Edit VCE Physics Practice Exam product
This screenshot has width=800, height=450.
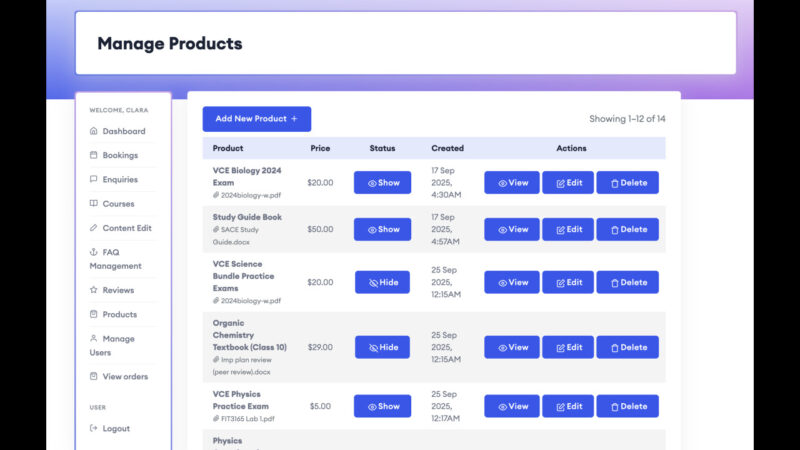pyautogui.click(x=568, y=407)
